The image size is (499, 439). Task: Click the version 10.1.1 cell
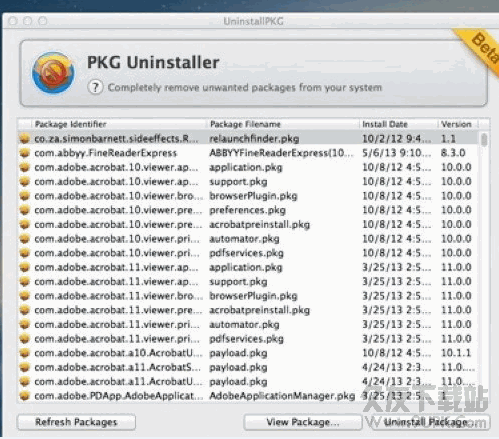[x=456, y=353]
